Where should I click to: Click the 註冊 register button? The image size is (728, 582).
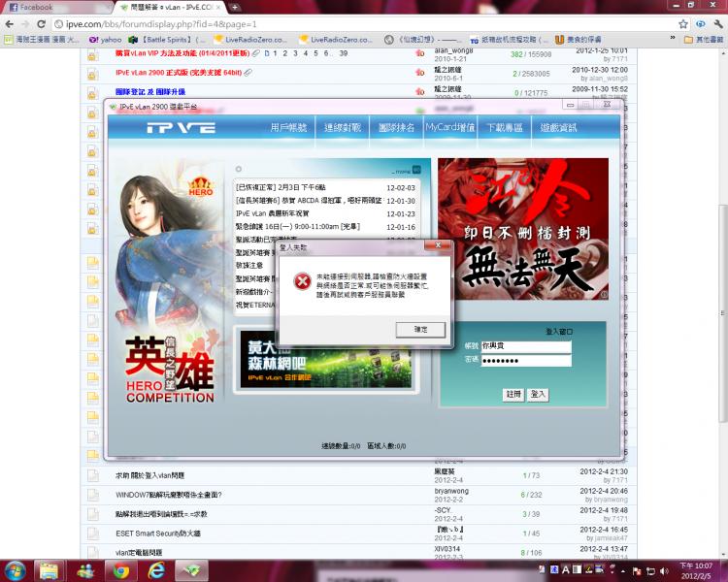(513, 394)
